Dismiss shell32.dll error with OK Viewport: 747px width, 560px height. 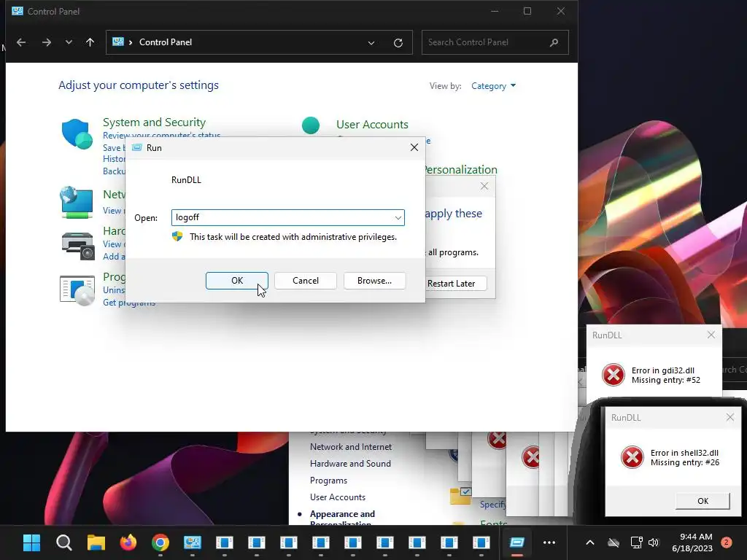point(703,500)
